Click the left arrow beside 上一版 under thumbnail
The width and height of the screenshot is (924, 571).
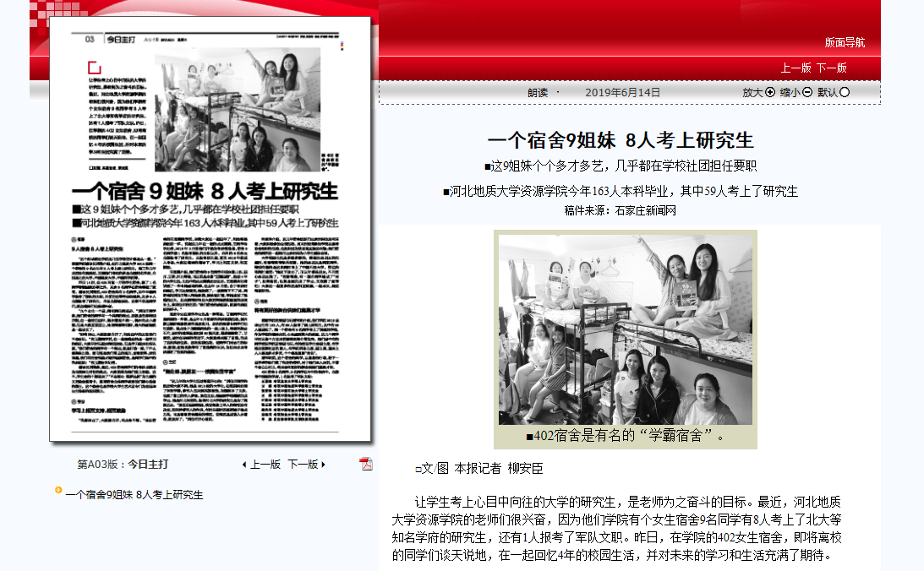click(x=244, y=465)
